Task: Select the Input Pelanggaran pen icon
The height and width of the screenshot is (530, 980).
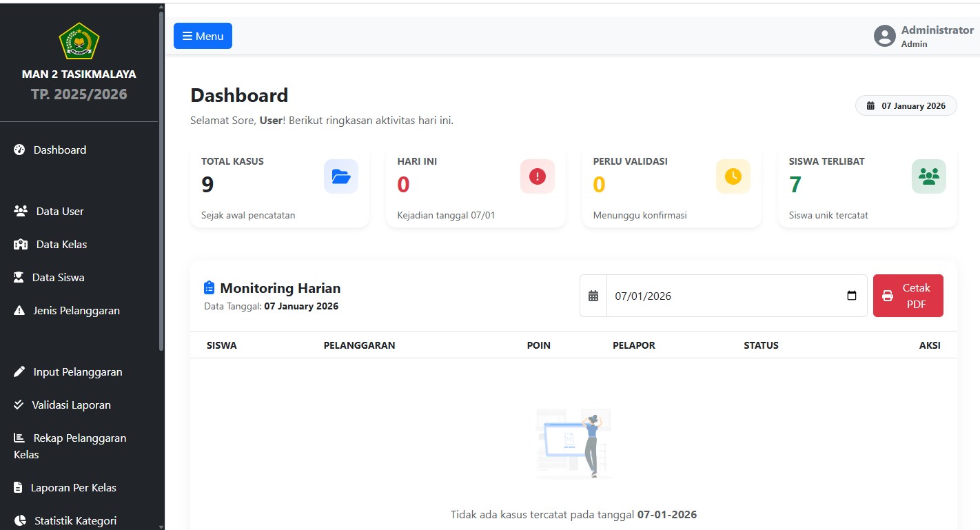Action: (x=19, y=371)
